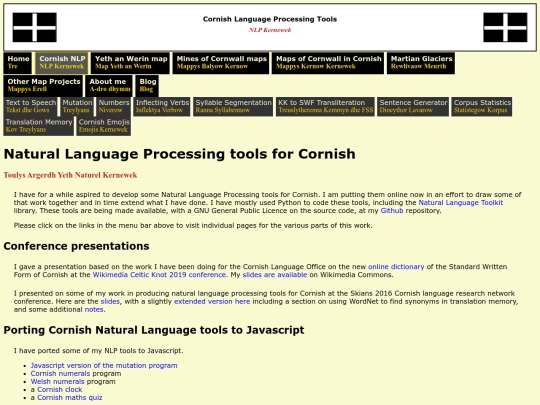Select the Numbers submenu item
540x405 pixels.
tap(114, 106)
